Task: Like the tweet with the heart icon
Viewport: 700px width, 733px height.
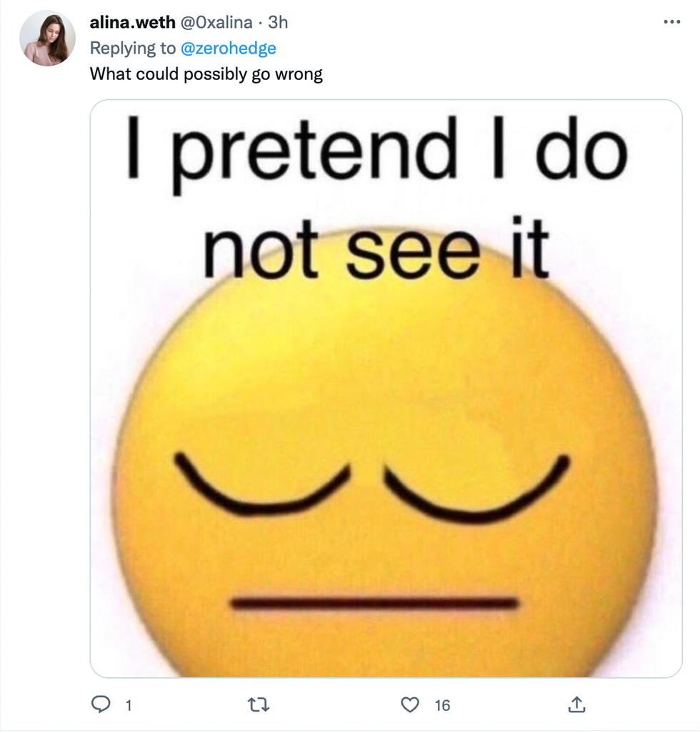Action: [x=410, y=705]
